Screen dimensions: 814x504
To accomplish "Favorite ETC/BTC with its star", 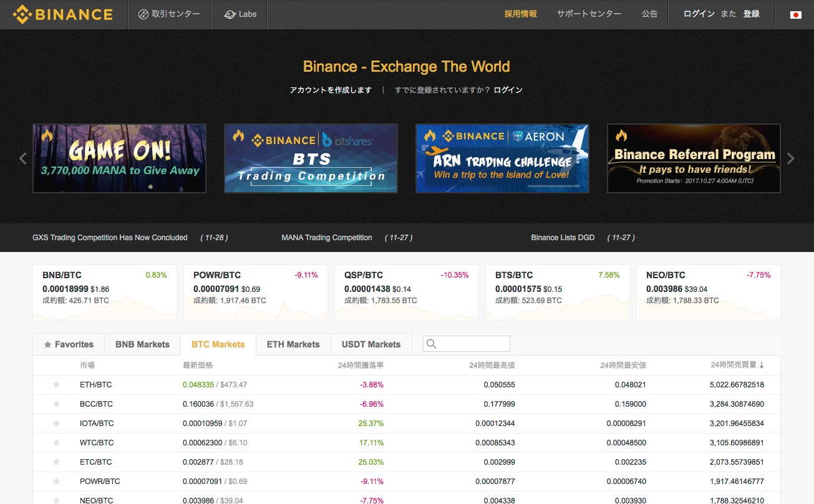I will 56,462.
